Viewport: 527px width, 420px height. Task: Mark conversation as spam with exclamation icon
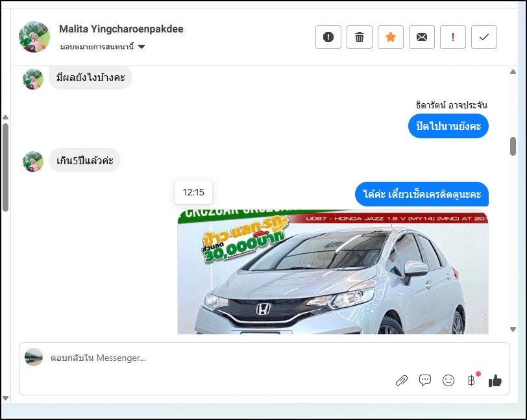click(x=328, y=37)
